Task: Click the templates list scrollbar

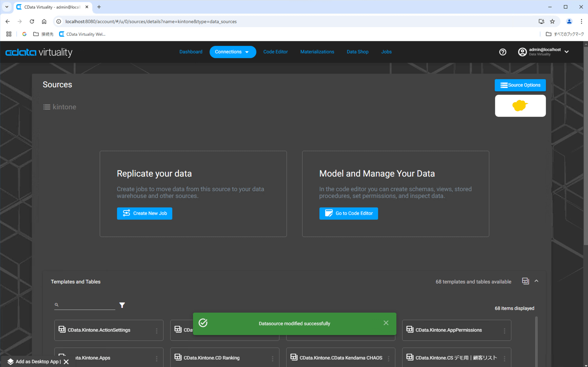Action: 536,341
